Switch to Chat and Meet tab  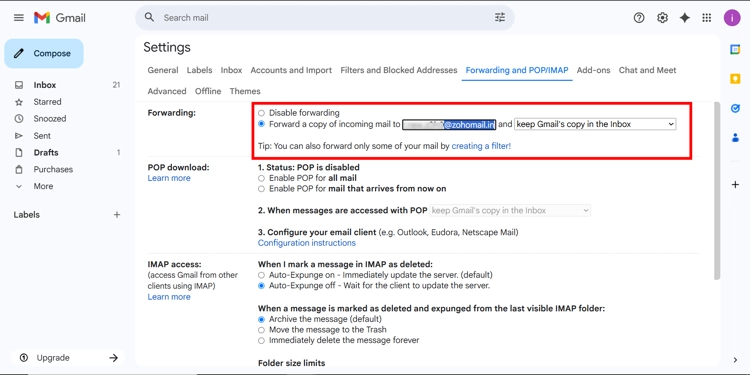pos(648,70)
